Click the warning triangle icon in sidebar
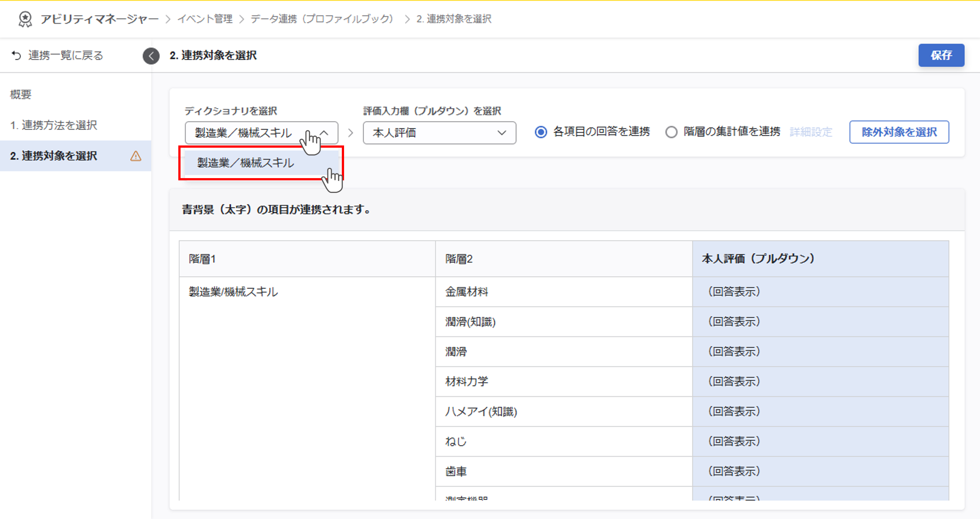The height and width of the screenshot is (519, 980). coord(135,156)
